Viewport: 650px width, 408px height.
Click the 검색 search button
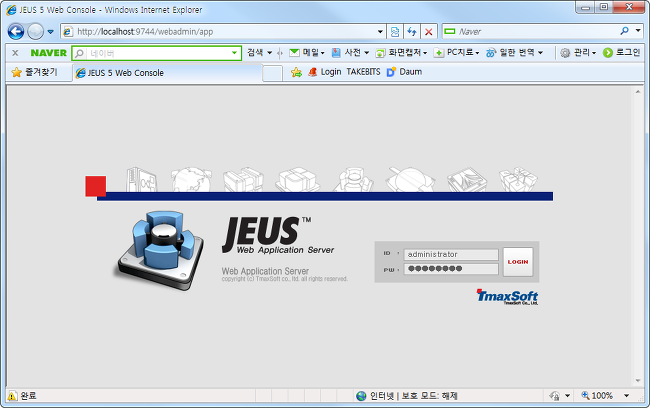pos(255,53)
